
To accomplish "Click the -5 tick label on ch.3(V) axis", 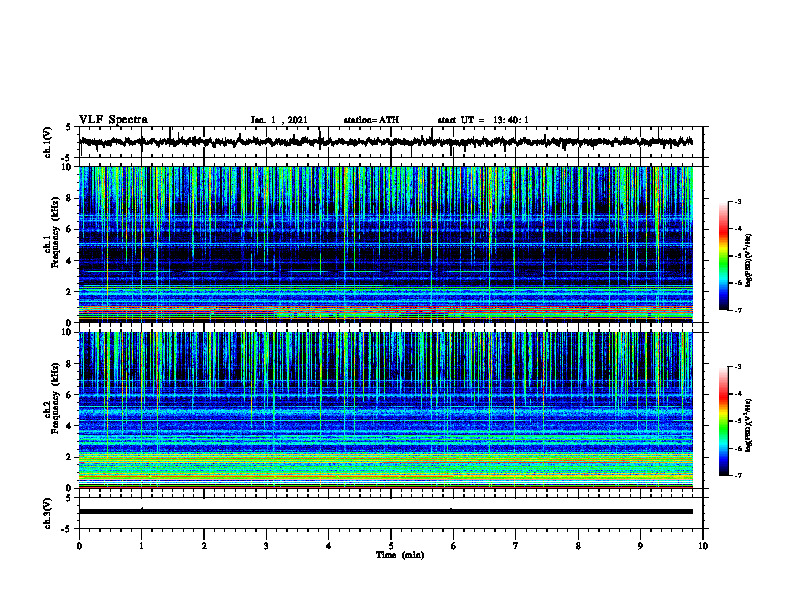I will (x=66, y=529).
